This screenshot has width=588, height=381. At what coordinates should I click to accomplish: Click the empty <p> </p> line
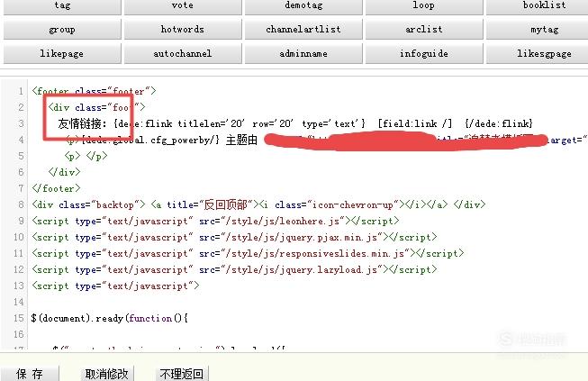(86, 156)
